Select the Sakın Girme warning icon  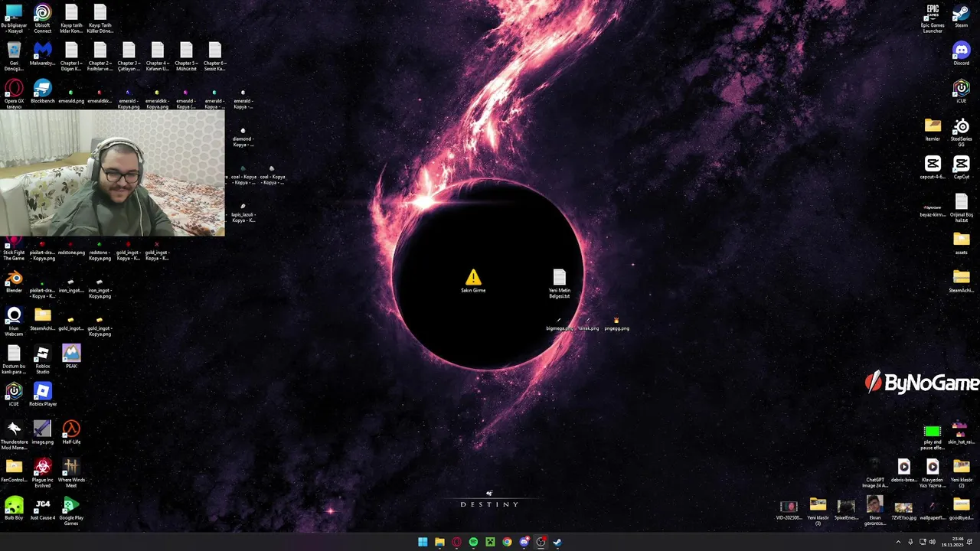473,281
